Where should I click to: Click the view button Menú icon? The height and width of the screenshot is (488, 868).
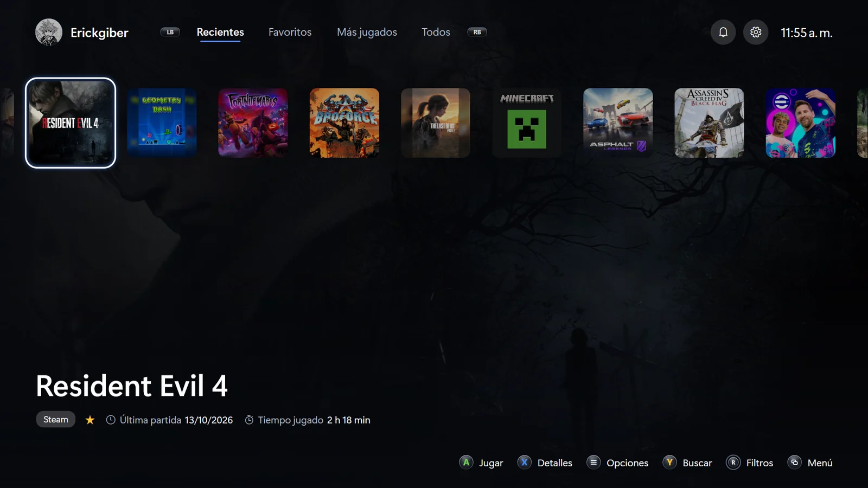click(x=794, y=463)
